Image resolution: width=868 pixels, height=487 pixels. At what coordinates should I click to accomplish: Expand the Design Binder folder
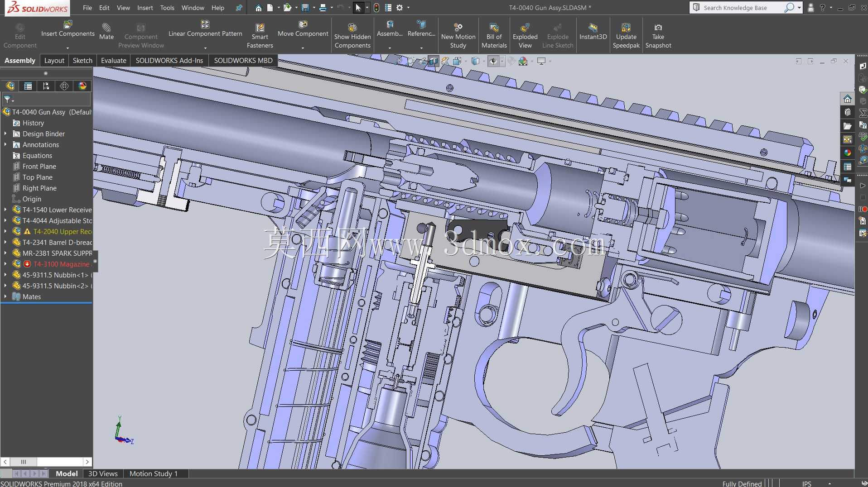pos(5,134)
